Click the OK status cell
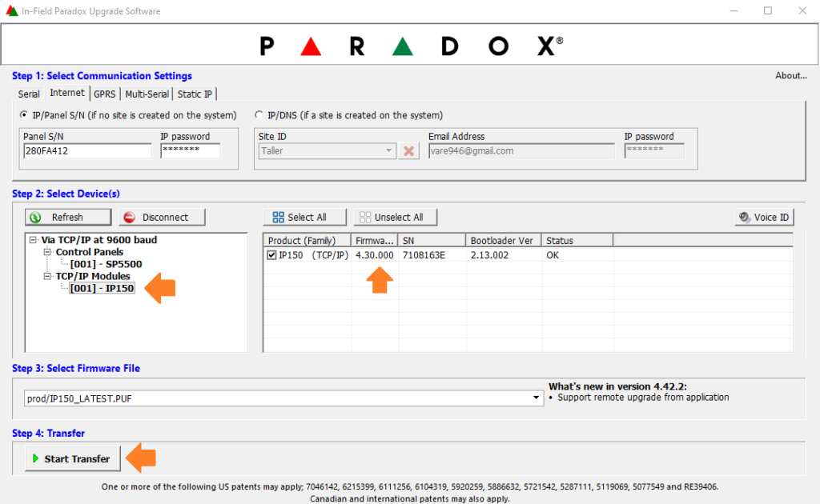The width and height of the screenshot is (820, 504). [x=553, y=255]
